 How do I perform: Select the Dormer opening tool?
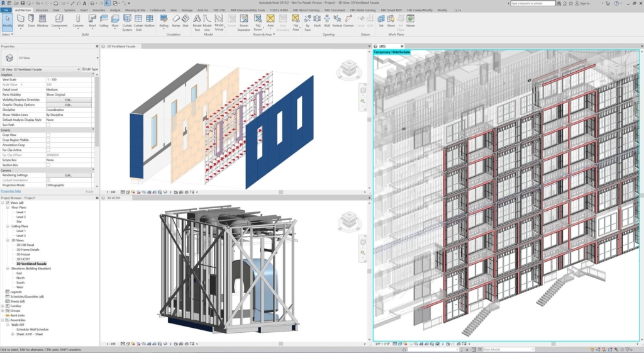coord(348,21)
